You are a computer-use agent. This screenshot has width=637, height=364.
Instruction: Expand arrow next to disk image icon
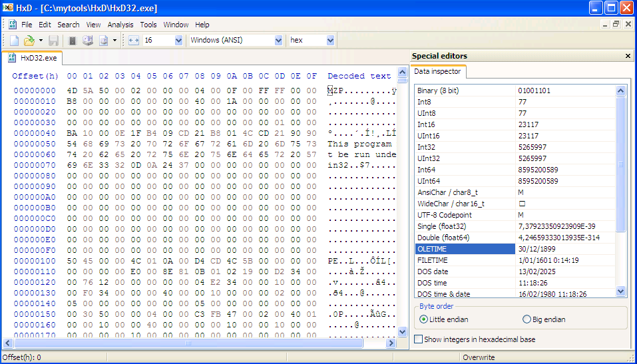114,40
